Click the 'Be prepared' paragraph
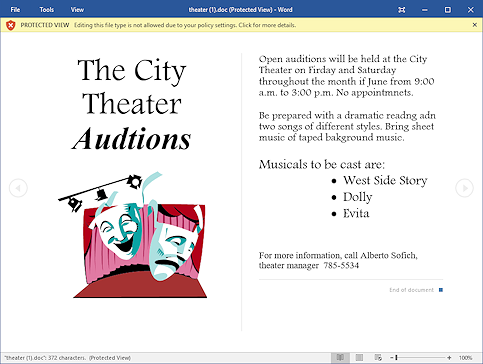483x364 pixels. (x=347, y=126)
